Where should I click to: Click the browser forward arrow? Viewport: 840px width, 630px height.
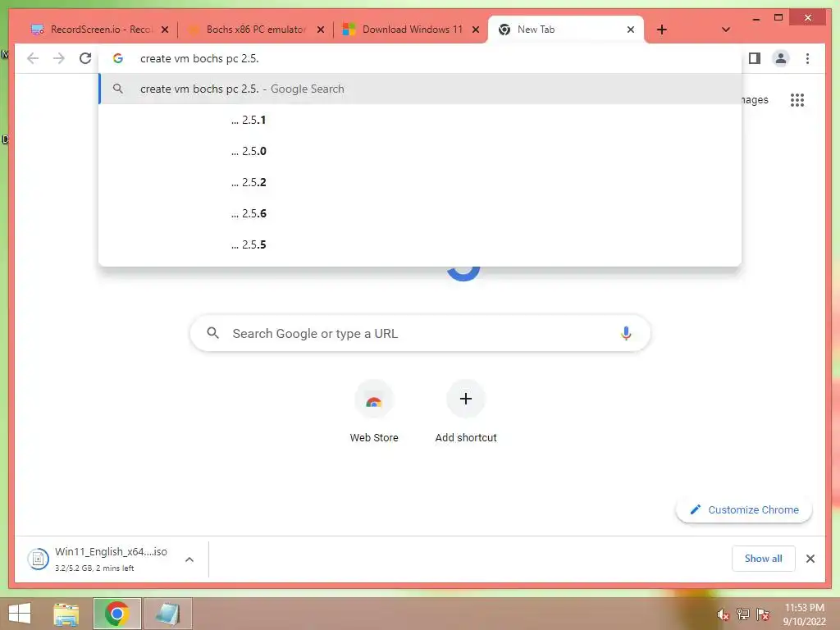pyautogui.click(x=59, y=58)
